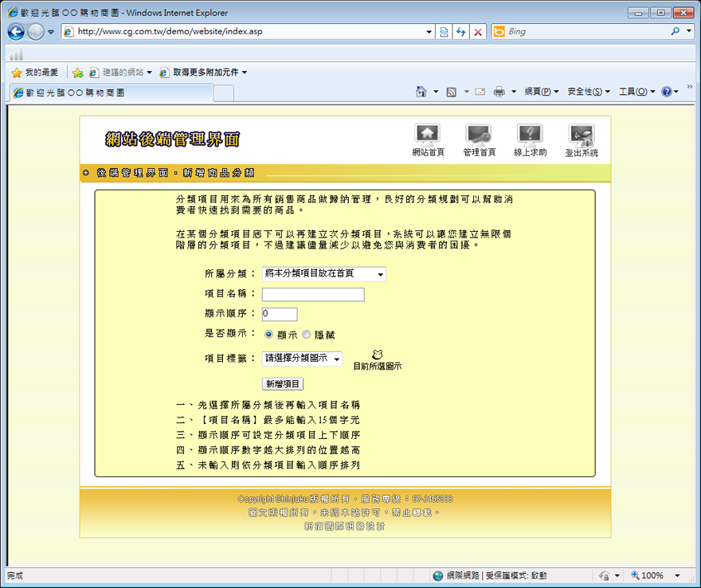Screen dimensions: 701x588
Task: Click the 新增項目 submit button
Action: click(283, 384)
